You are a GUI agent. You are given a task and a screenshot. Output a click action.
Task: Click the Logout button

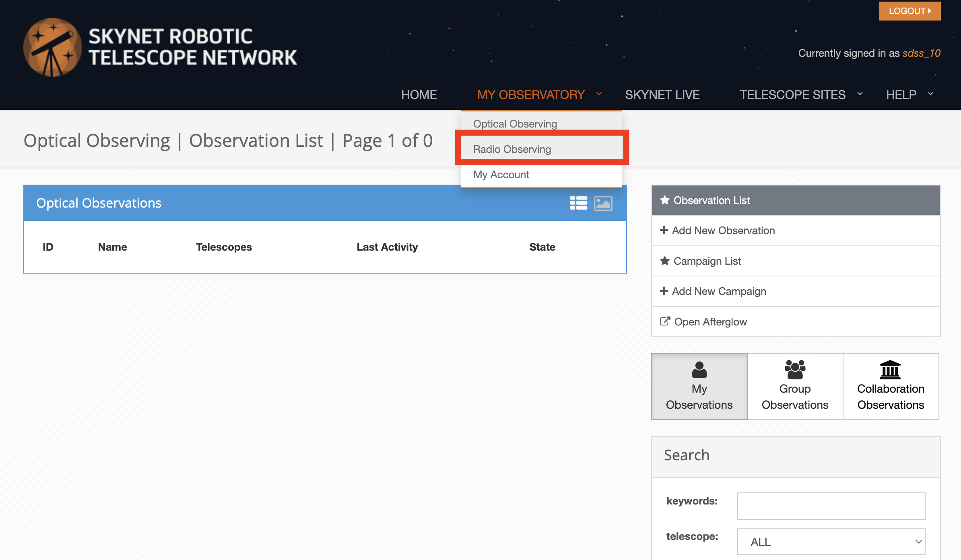coord(909,11)
